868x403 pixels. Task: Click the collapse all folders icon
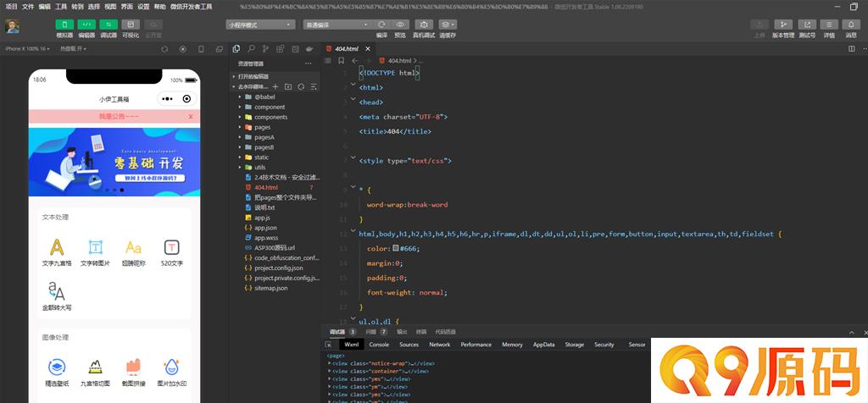point(314,87)
